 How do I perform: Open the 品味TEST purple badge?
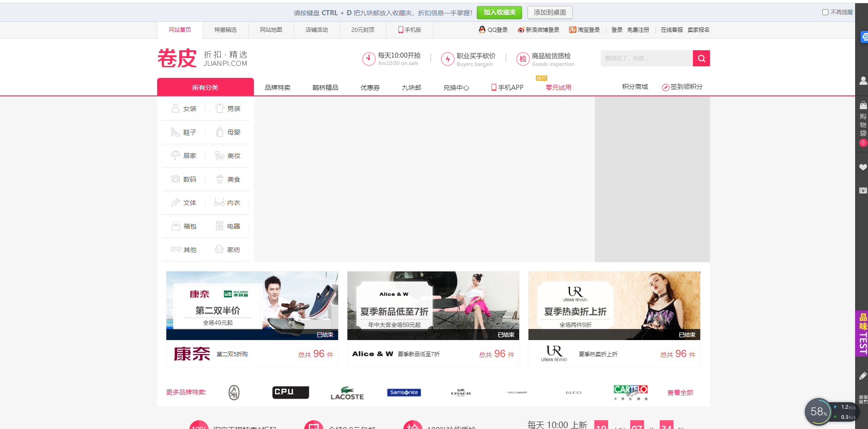(862, 334)
